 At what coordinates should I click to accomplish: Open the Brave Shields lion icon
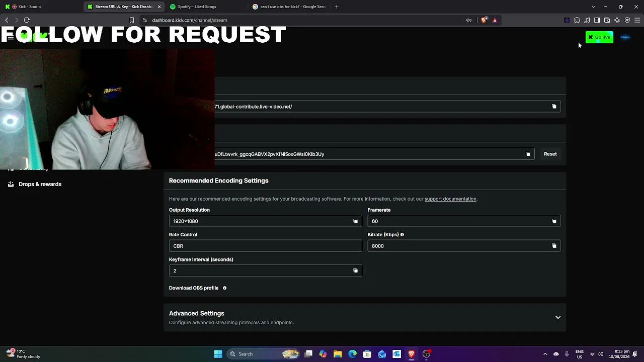coord(484,20)
